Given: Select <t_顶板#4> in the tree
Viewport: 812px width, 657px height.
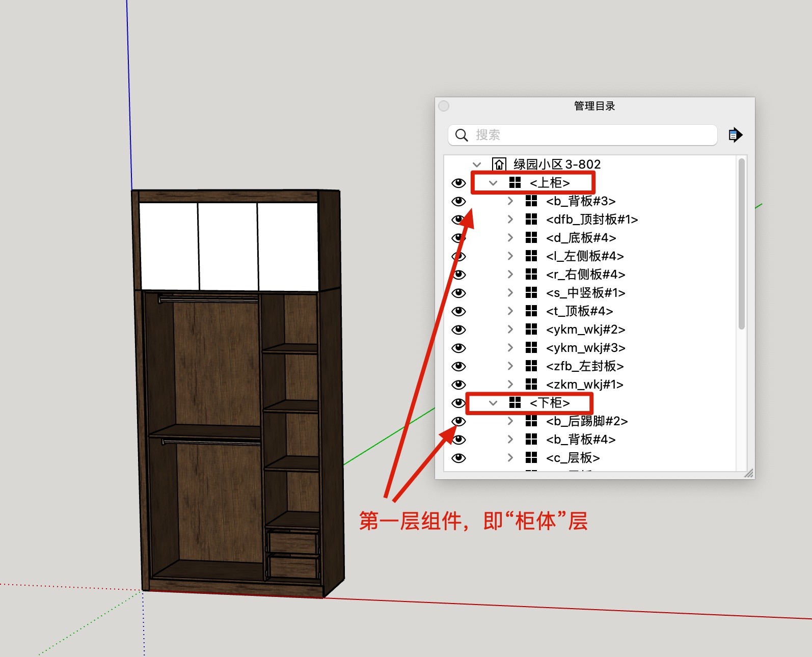Looking at the screenshot, I should tap(580, 311).
